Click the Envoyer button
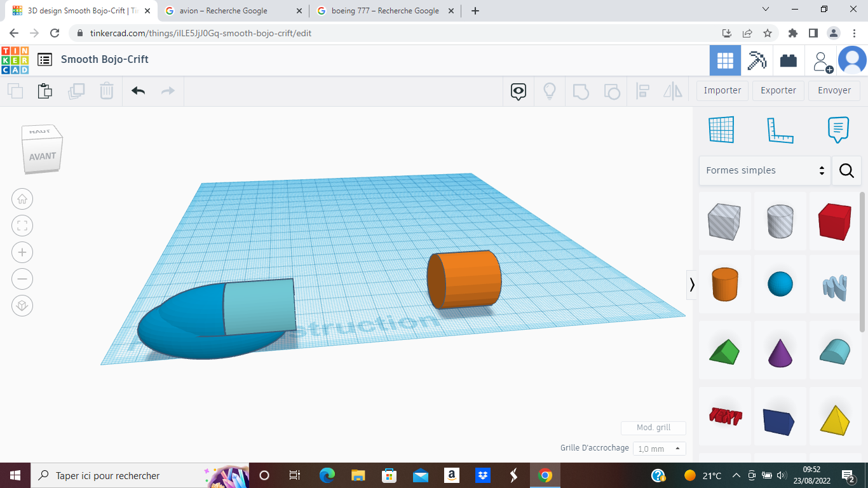This screenshot has height=488, width=868. (x=834, y=90)
